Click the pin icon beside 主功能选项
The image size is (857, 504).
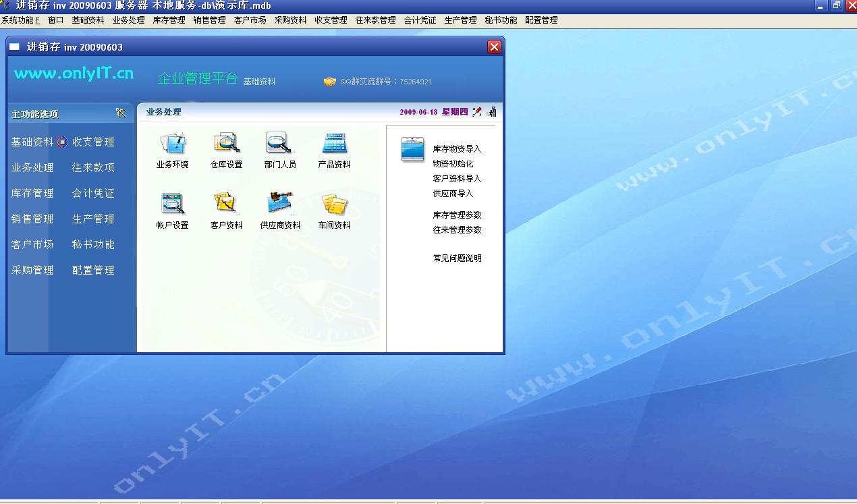[121, 113]
